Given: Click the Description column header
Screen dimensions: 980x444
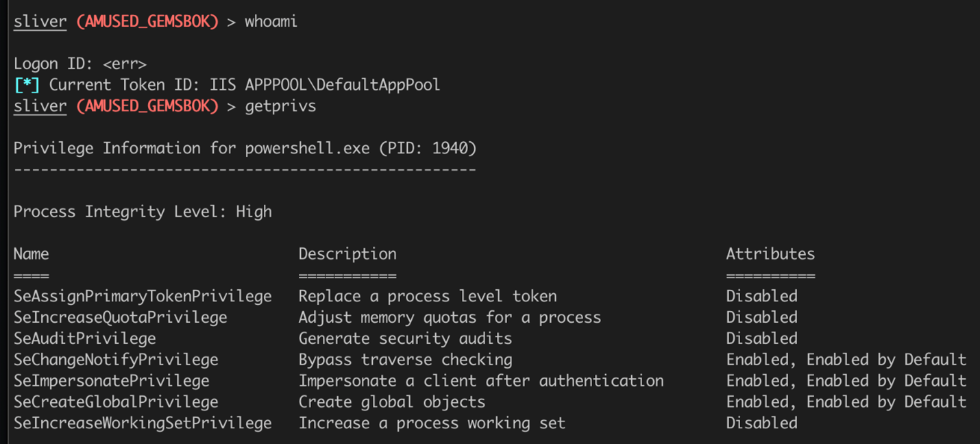Looking at the screenshot, I should (x=347, y=254).
